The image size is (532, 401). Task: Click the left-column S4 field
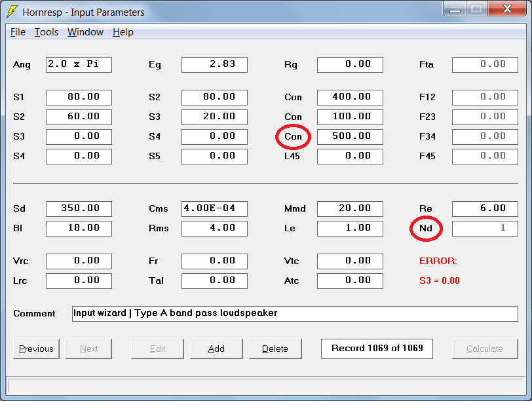pos(79,157)
